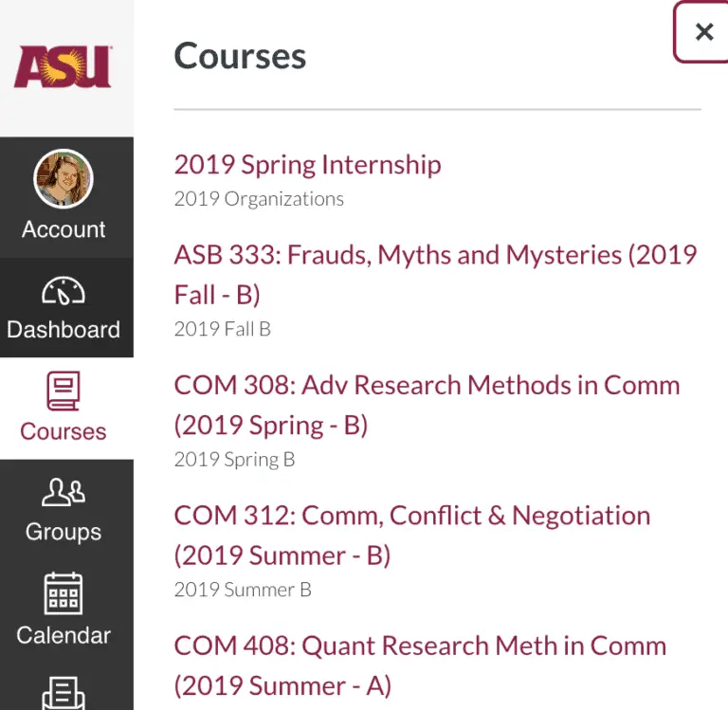
Task: Click the Calendar text label in the sidebar
Action: click(64, 634)
